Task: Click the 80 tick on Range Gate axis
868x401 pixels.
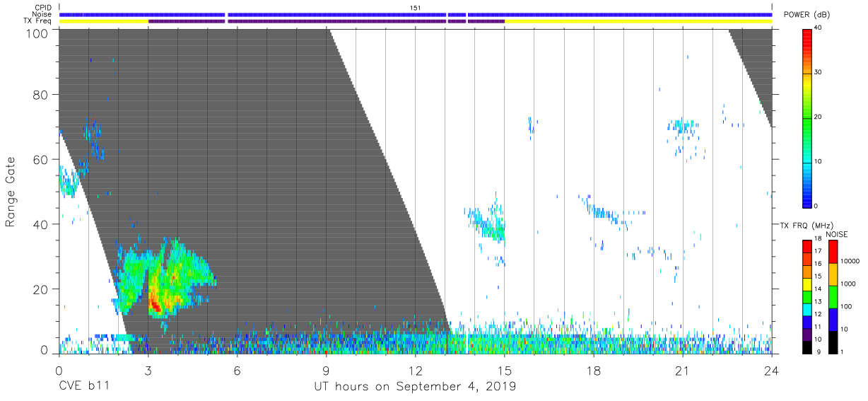Action: (41, 95)
